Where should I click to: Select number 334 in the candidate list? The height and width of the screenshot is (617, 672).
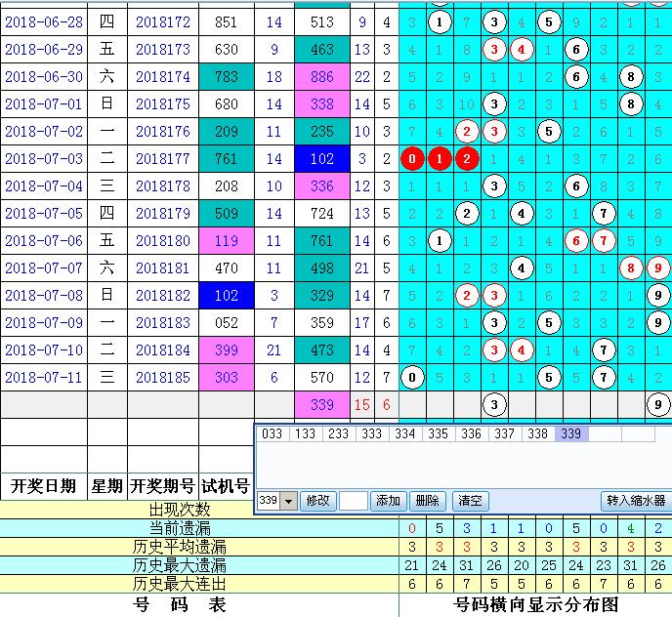click(405, 433)
